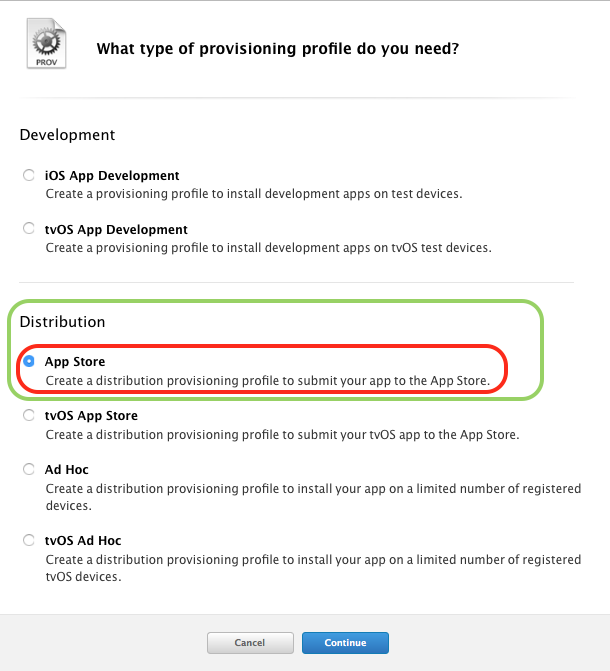Click the Cancel button

pyautogui.click(x=250, y=643)
